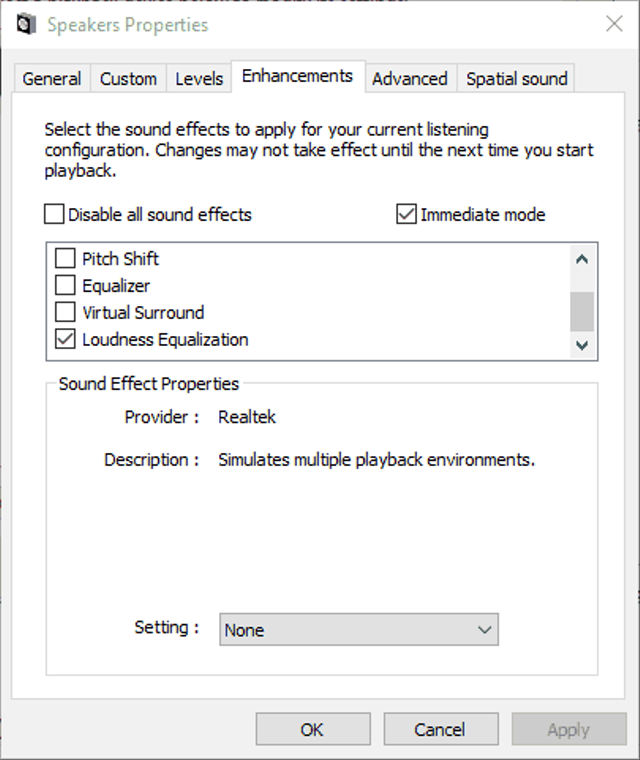640x760 pixels.
Task: Open the Custom tab
Action: point(128,79)
